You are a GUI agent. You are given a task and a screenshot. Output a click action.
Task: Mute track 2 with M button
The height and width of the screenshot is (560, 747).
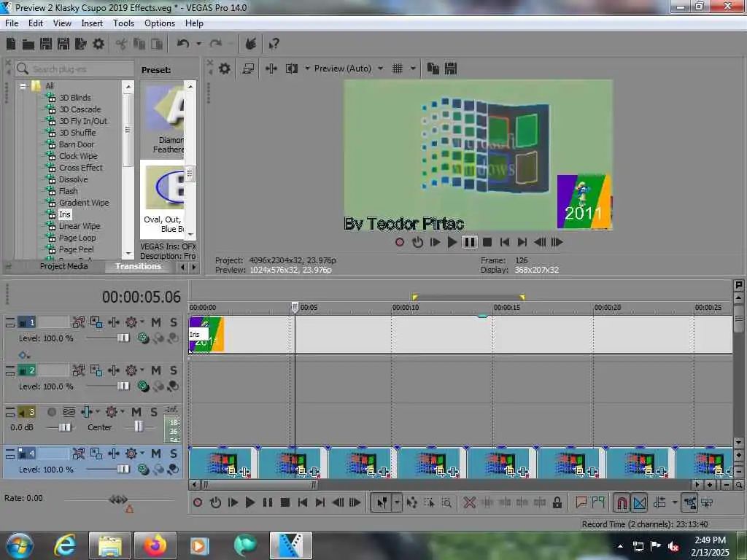pos(156,370)
